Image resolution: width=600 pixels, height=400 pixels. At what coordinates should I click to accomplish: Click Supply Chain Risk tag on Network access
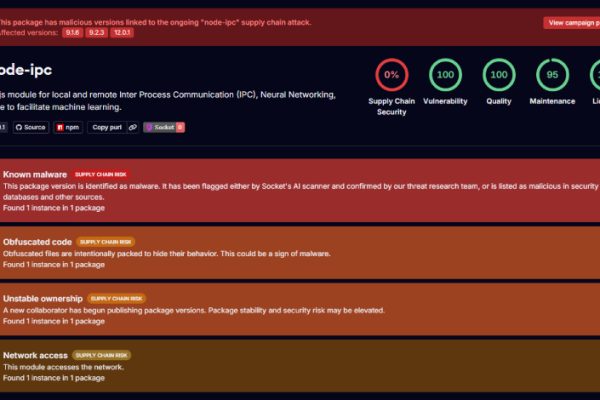[101, 355]
